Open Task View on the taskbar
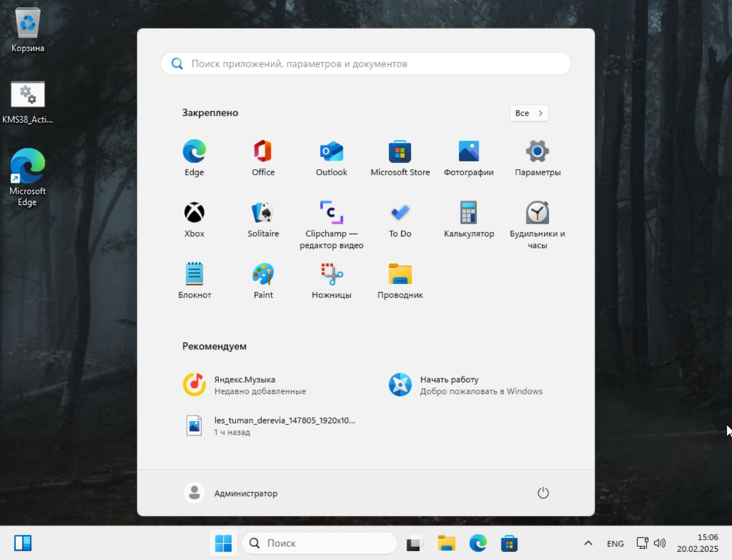 (415, 543)
